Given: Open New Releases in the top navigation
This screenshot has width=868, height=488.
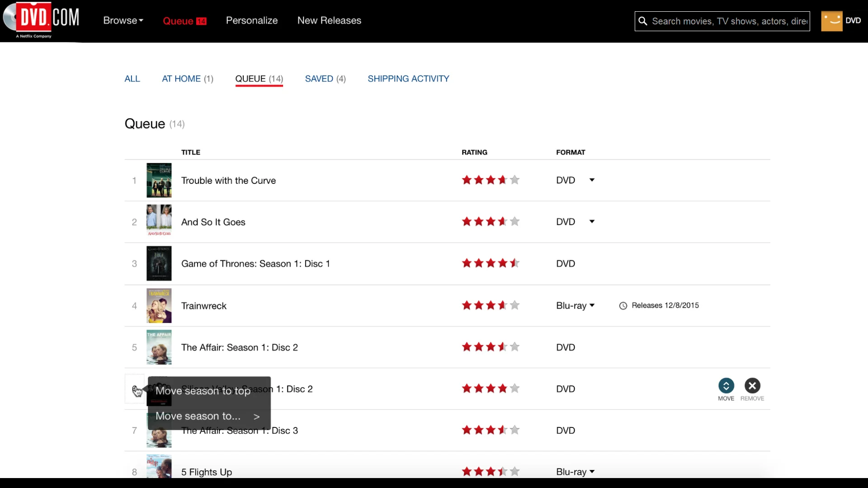Looking at the screenshot, I should (x=329, y=20).
